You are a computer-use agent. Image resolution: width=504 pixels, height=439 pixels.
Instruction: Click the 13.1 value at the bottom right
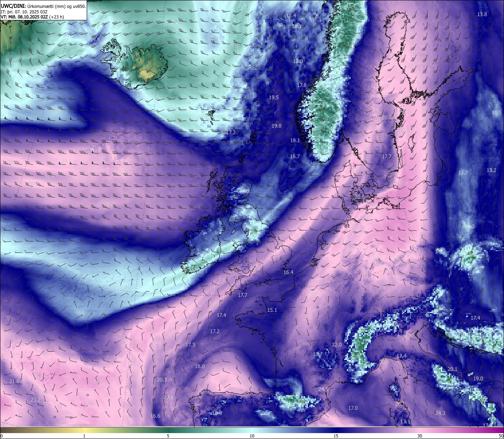[x=405, y=421]
